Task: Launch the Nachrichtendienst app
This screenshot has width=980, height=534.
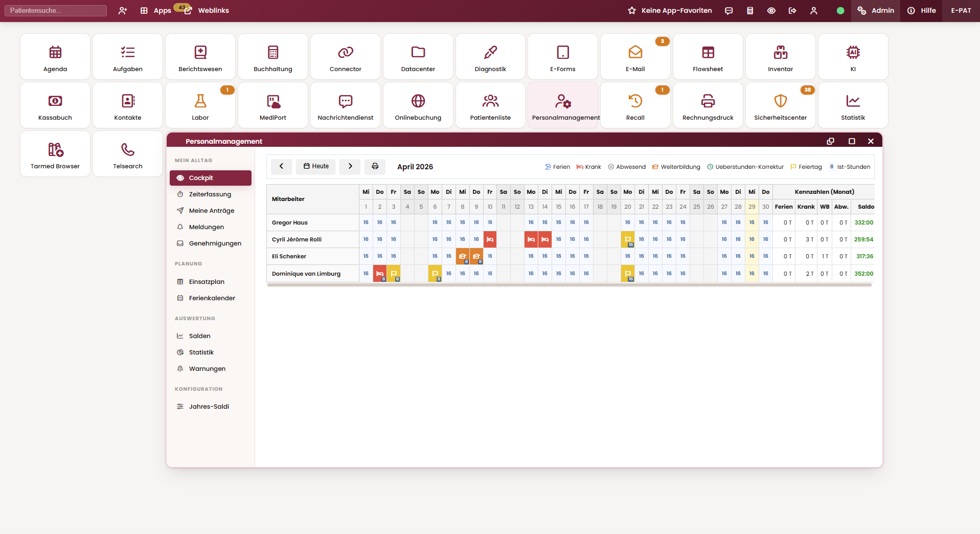Action: coord(346,105)
